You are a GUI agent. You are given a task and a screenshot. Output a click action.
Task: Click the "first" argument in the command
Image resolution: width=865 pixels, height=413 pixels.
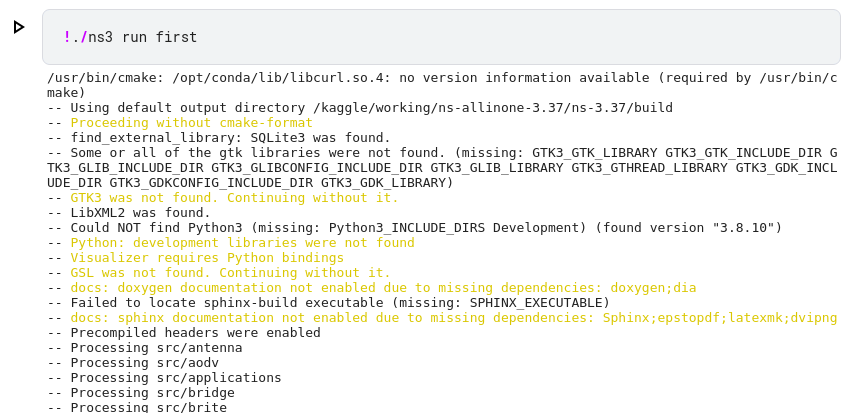click(176, 37)
